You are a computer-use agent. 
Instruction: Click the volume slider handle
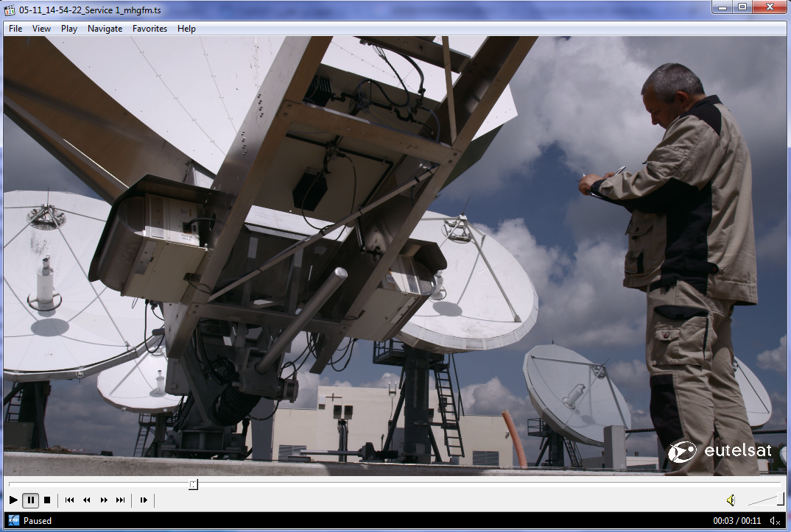tap(781, 500)
